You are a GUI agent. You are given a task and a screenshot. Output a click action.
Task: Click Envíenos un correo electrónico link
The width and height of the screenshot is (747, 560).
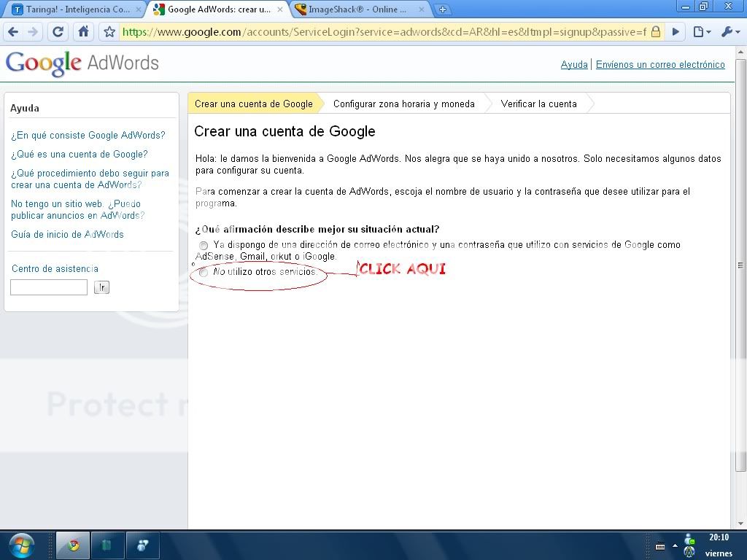[x=660, y=65]
